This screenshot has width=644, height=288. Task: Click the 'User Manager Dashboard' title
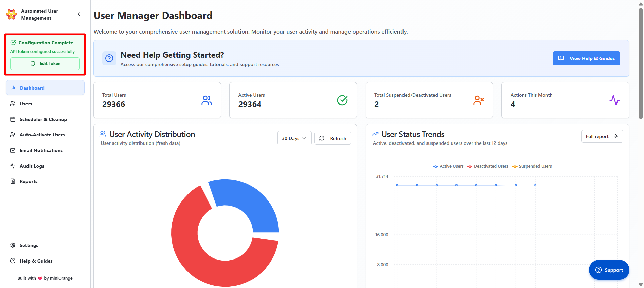(x=153, y=16)
